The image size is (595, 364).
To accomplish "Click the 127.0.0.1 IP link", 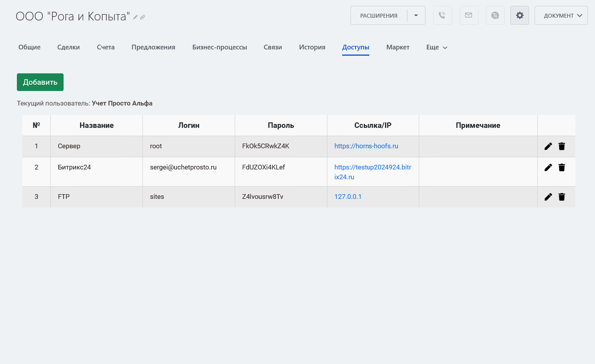I will pos(348,197).
